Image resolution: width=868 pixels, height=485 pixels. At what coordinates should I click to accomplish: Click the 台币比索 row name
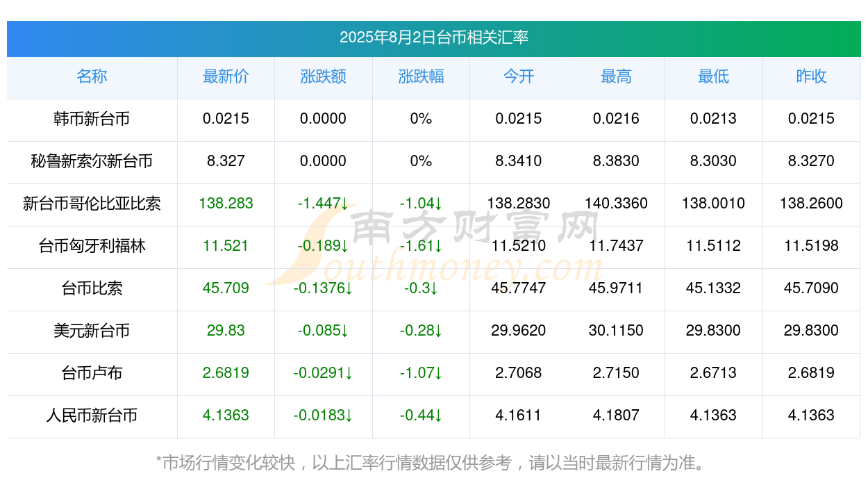point(92,288)
